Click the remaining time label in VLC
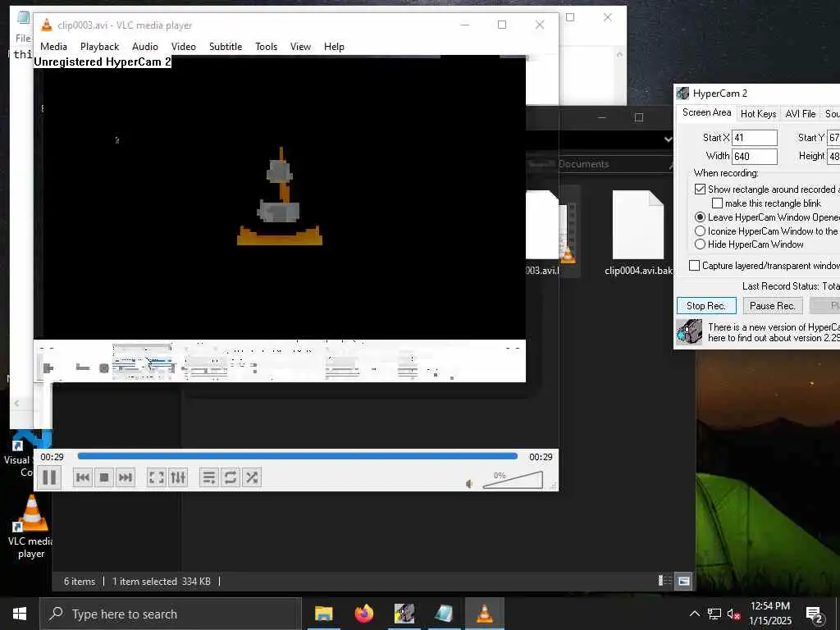Viewport: 840px width, 630px height. click(541, 457)
